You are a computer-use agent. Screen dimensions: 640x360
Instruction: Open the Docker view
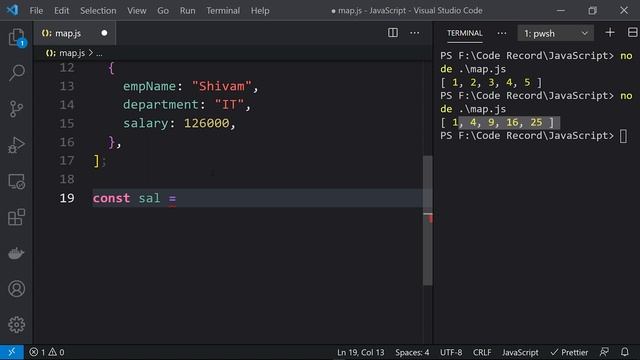(x=16, y=253)
